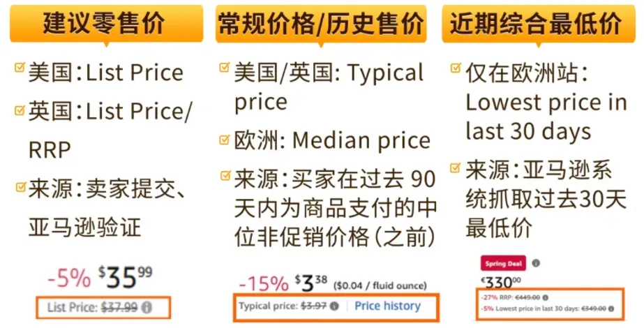Click the red Spring Deal badge
The width and height of the screenshot is (644, 328).
[503, 264]
